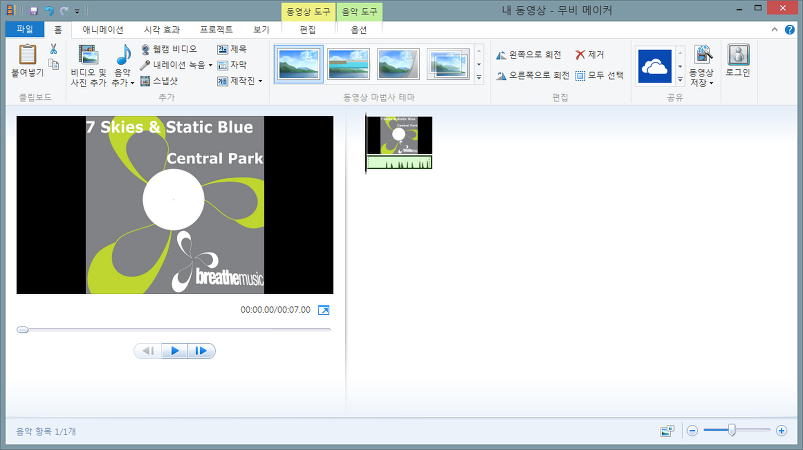Click the Sign in user icon

(x=738, y=54)
